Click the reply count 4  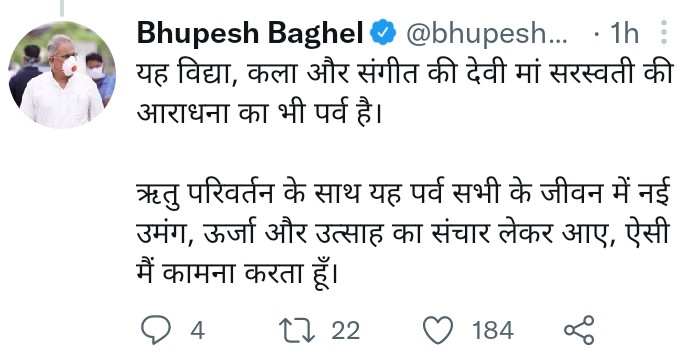[198, 330]
